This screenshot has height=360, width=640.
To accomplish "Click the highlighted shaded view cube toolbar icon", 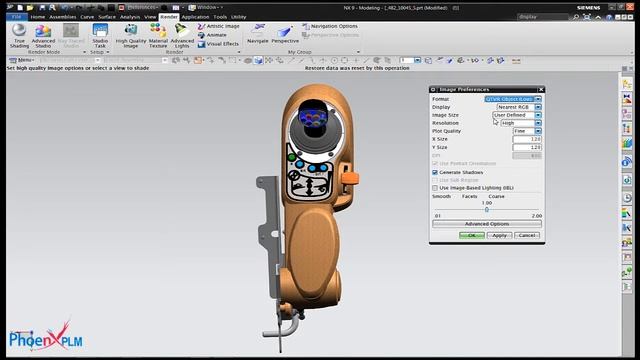I will click(x=258, y=60).
